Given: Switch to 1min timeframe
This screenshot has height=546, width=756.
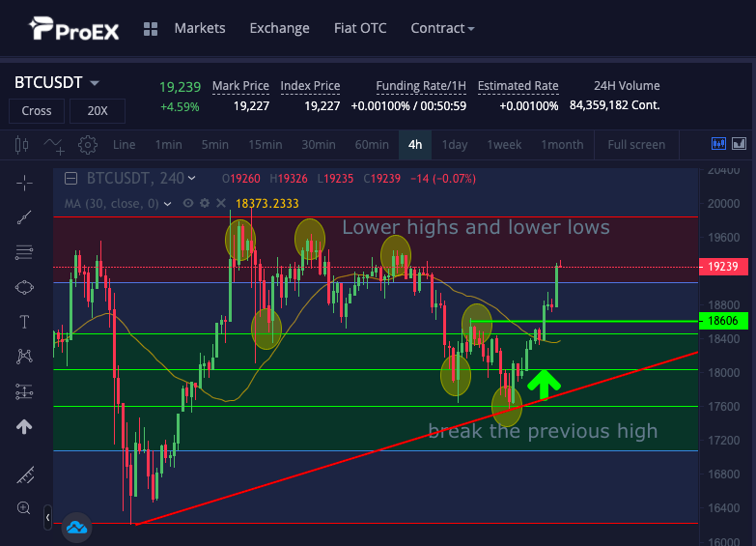Looking at the screenshot, I should tap(168, 145).
